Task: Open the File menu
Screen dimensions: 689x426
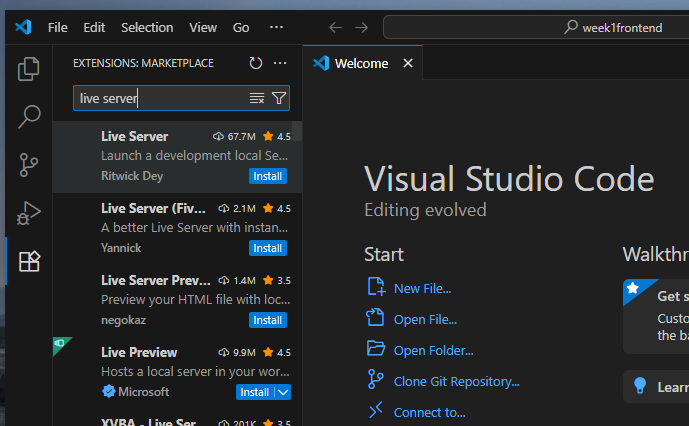Action: click(x=58, y=28)
